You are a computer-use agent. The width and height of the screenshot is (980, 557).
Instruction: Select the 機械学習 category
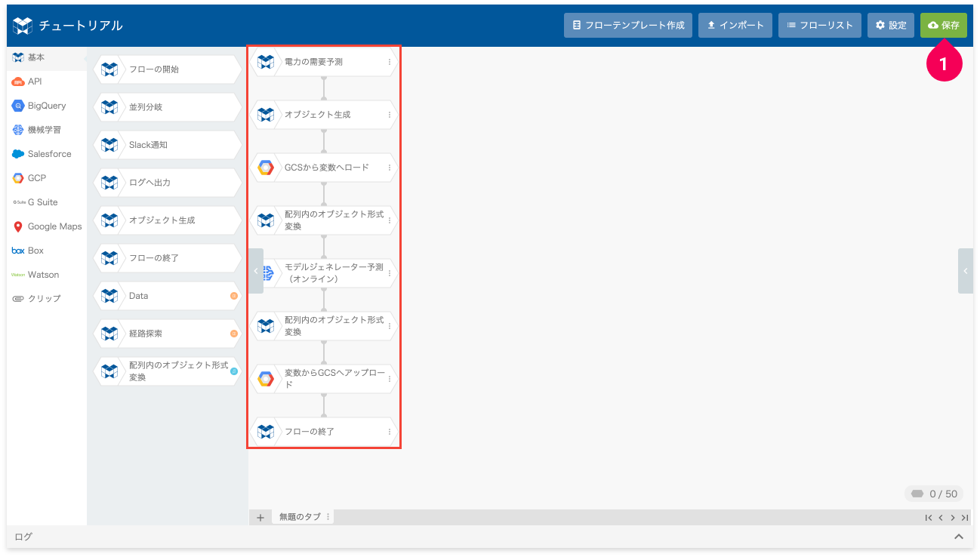(x=47, y=130)
